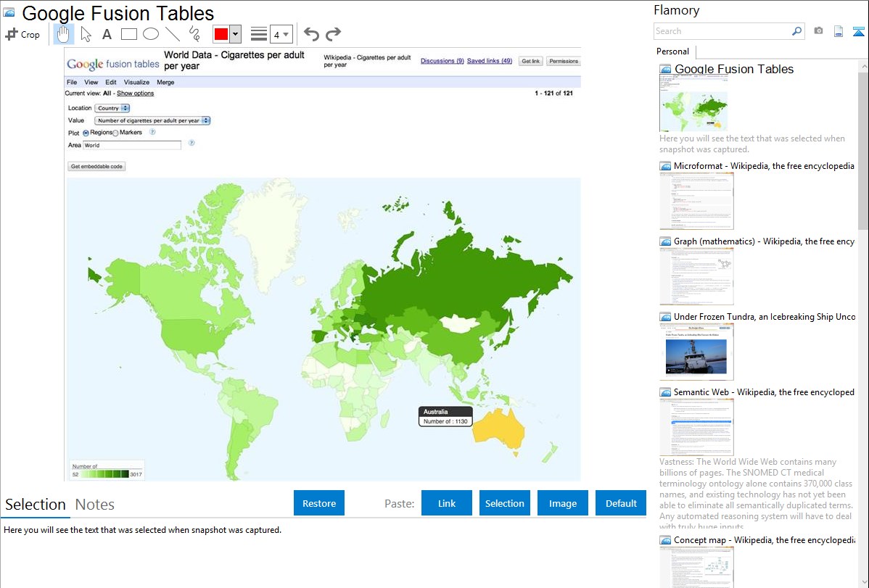Choose the arrow pointer tool
The image size is (869, 588).
pyautogui.click(x=86, y=34)
